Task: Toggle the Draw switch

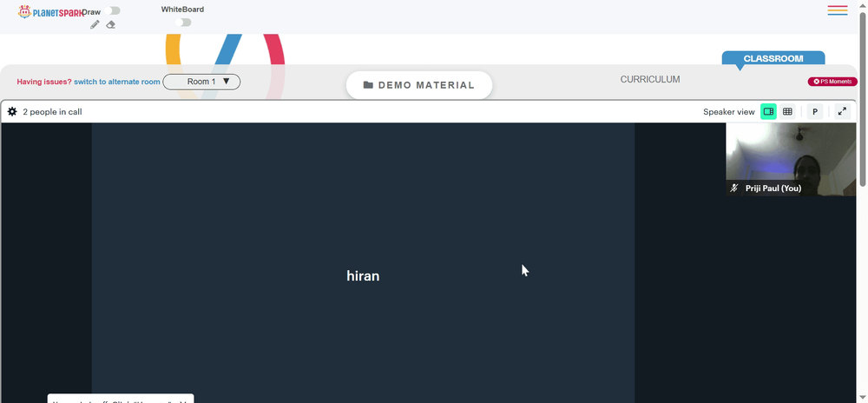Action: tap(112, 10)
